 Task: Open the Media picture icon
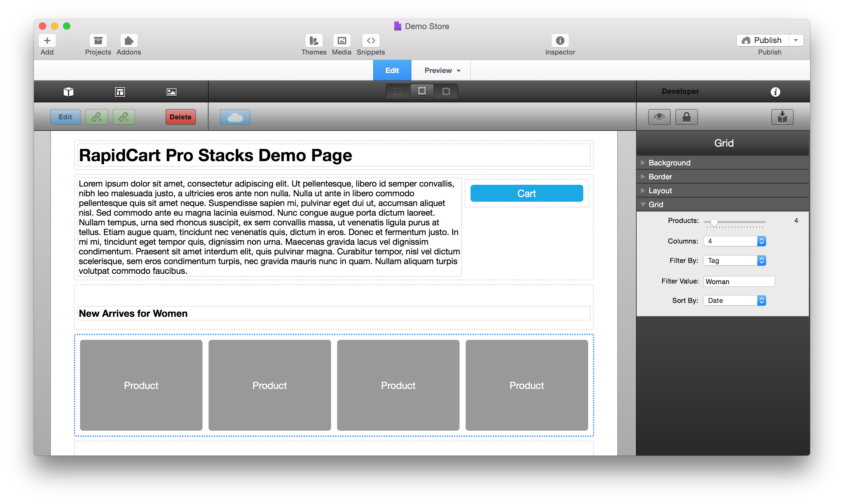pos(342,41)
